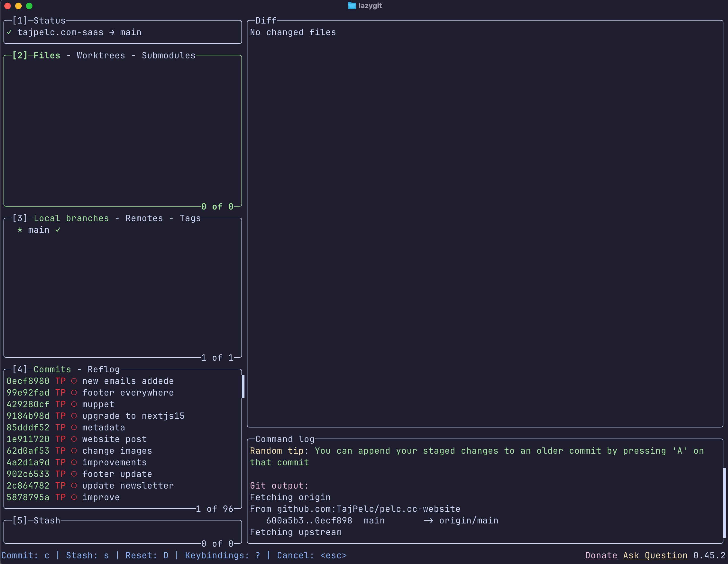This screenshot has height=564, width=728.
Task: Click commit graph circle for 62d0af53
Action: coord(74,451)
